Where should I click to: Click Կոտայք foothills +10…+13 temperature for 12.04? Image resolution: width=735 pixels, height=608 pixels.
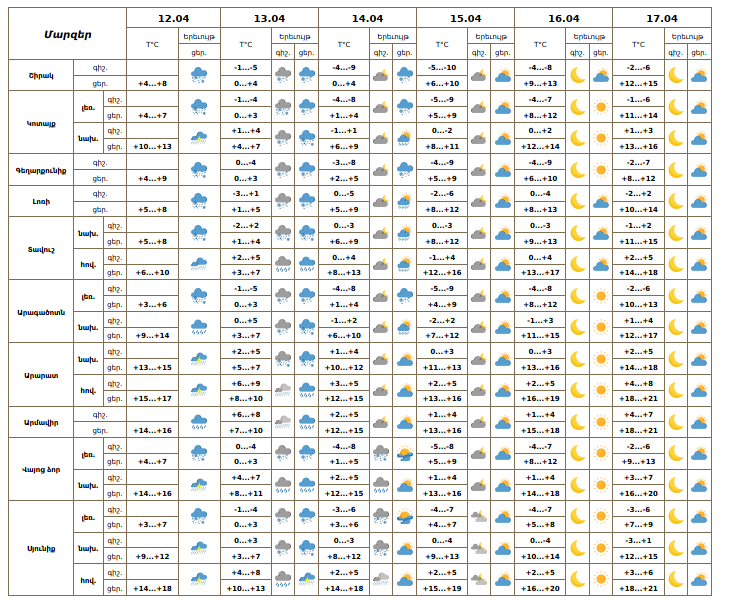(x=153, y=146)
